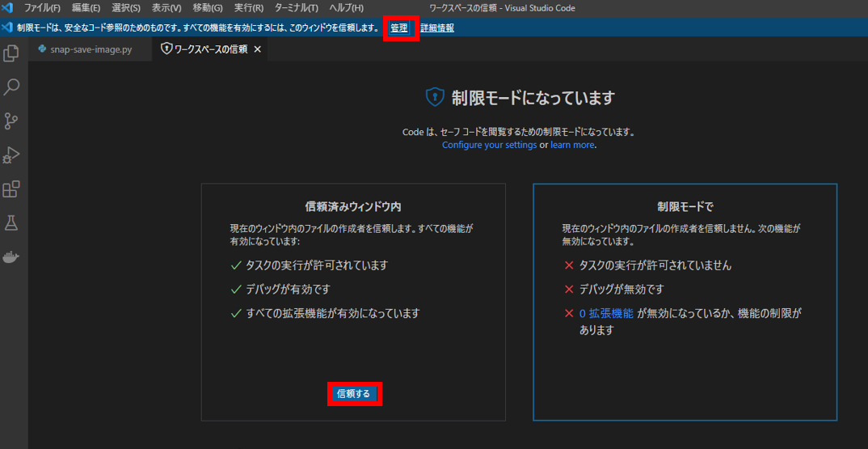Click the 管理 button in banner
Viewport: 868px width, 449px height.
[x=399, y=28]
